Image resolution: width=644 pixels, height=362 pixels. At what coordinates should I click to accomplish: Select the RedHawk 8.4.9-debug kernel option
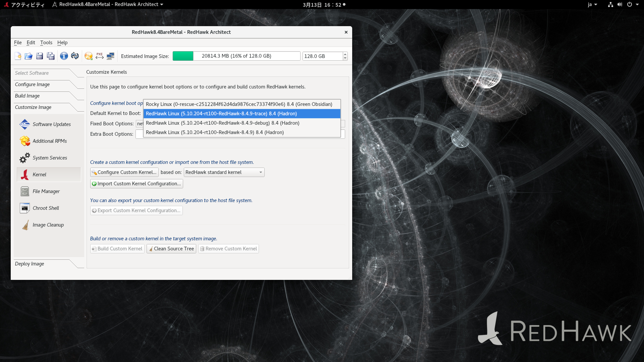point(242,123)
